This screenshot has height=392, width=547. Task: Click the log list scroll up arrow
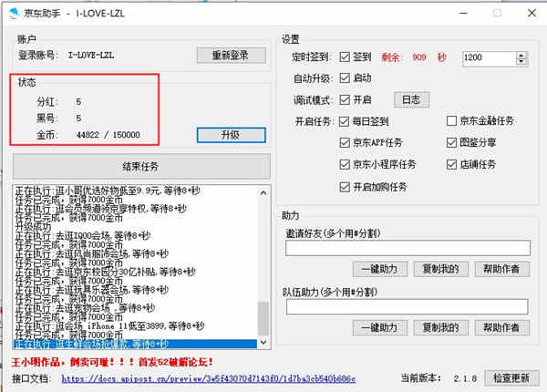[x=263, y=192]
